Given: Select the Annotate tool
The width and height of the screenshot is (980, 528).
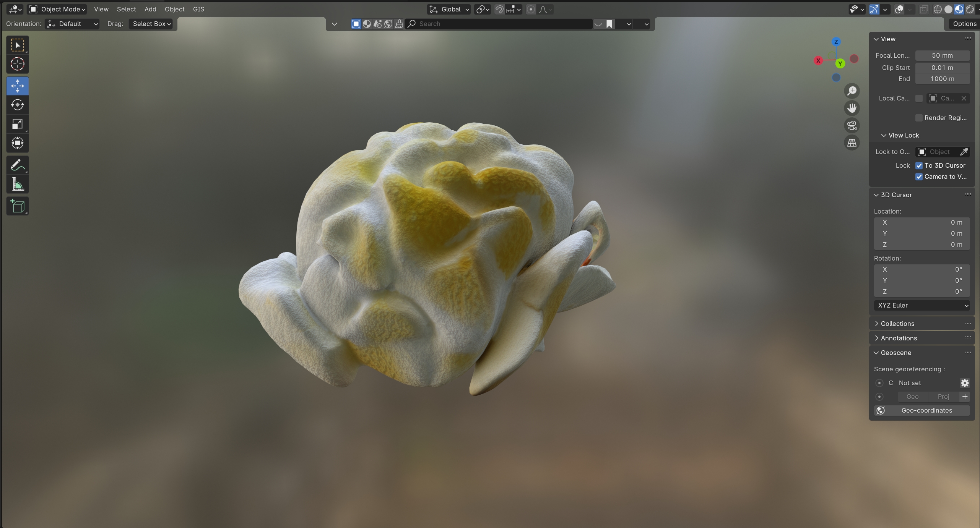Looking at the screenshot, I should tap(17, 165).
